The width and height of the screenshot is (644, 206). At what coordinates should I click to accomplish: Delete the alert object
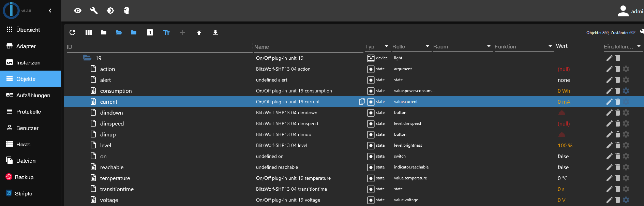(618, 80)
